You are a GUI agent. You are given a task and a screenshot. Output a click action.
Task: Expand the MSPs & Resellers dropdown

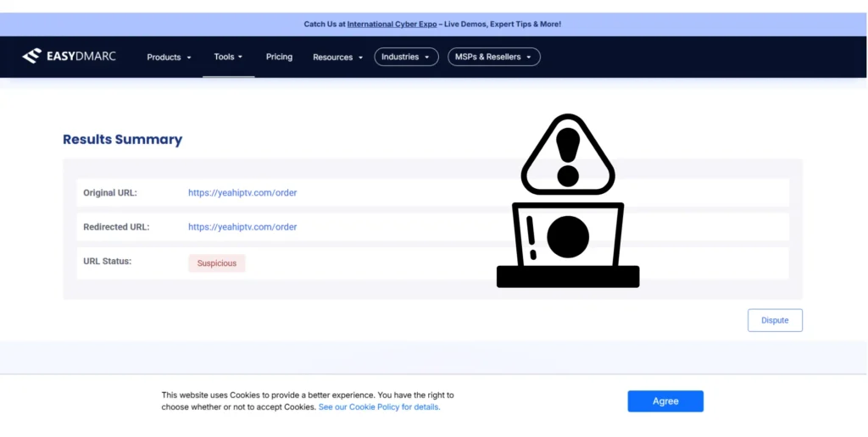pos(493,57)
